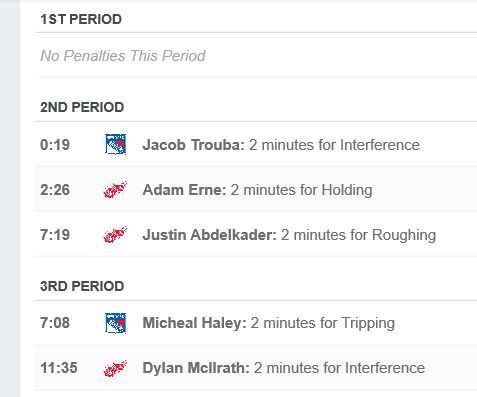Screen dimensions: 477x397
Task: Click the 11:35 penalty time
Action: coord(59,368)
